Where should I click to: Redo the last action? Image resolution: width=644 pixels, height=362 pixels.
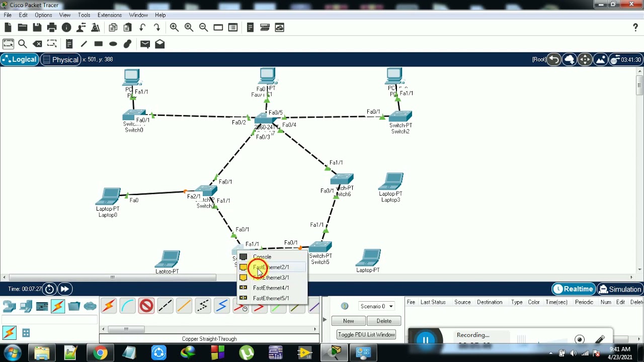(x=157, y=28)
